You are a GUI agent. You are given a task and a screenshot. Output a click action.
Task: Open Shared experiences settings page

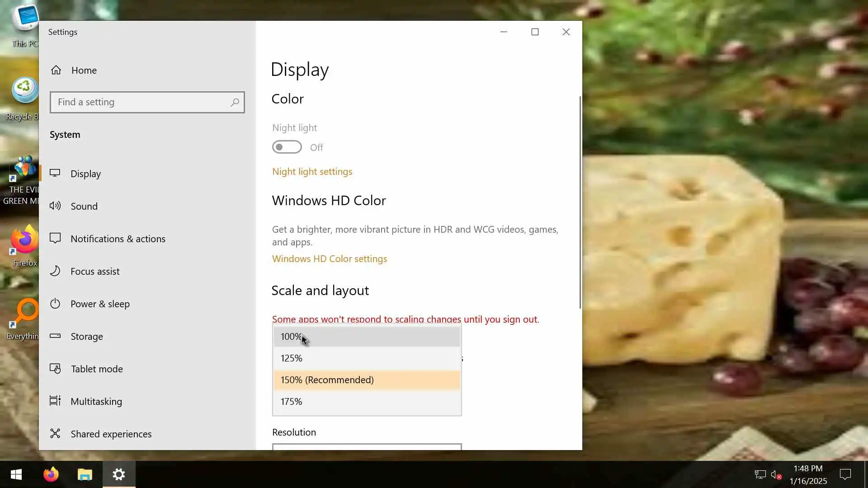tap(111, 434)
